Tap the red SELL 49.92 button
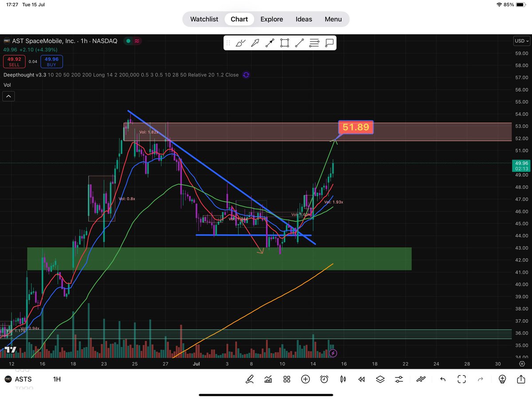The width and height of the screenshot is (532, 399). point(15,61)
